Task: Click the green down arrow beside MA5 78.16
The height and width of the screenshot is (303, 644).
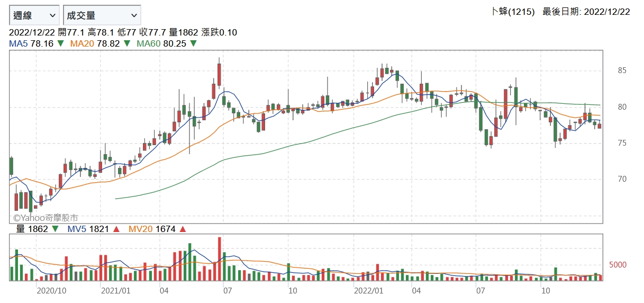Action: [x=61, y=43]
